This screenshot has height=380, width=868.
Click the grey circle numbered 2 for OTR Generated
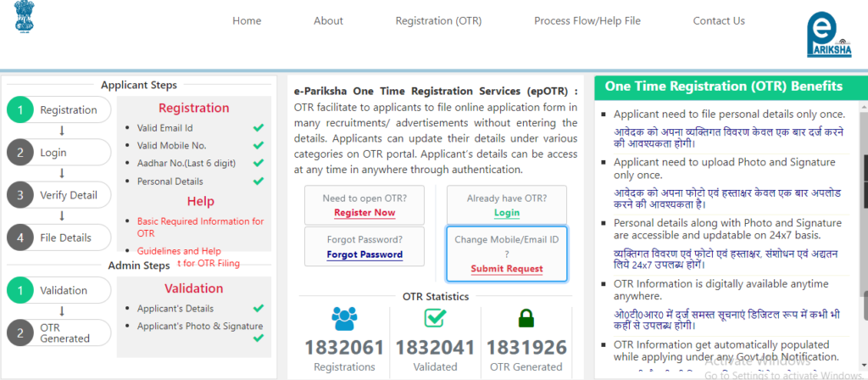pos(20,332)
